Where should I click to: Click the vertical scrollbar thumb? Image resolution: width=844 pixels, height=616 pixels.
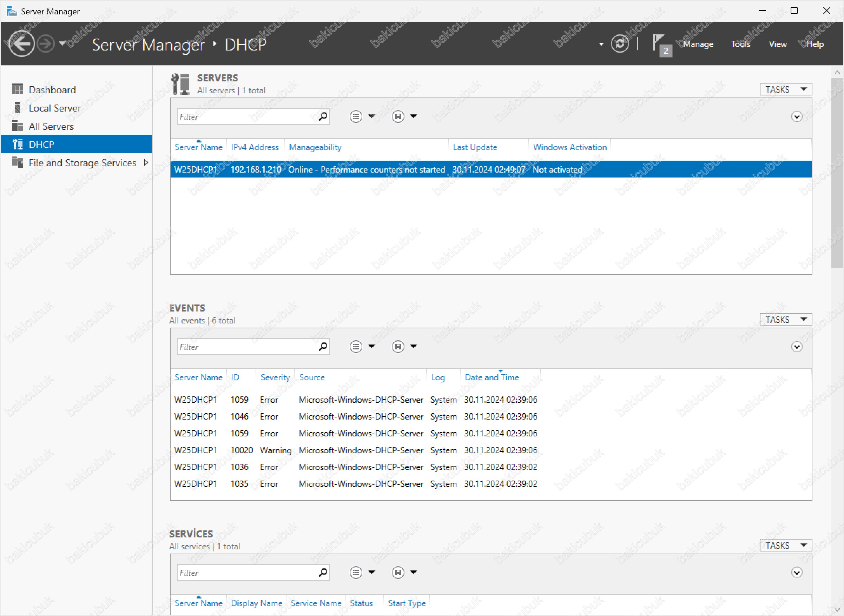[x=837, y=173]
